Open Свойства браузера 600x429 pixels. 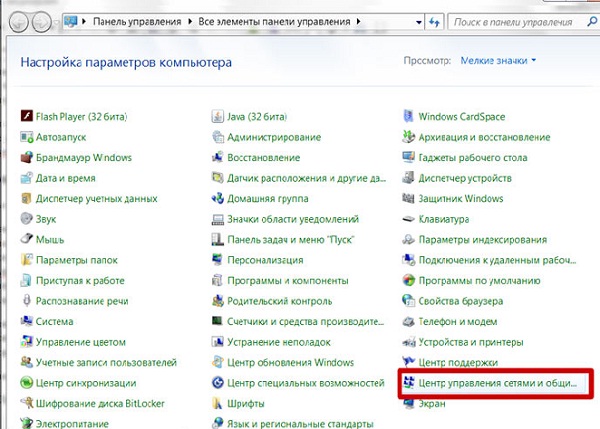[x=461, y=301]
